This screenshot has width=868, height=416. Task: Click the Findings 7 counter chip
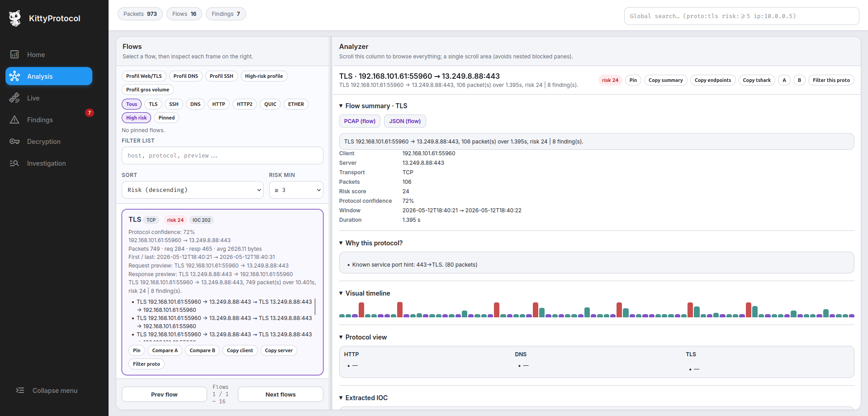point(226,14)
